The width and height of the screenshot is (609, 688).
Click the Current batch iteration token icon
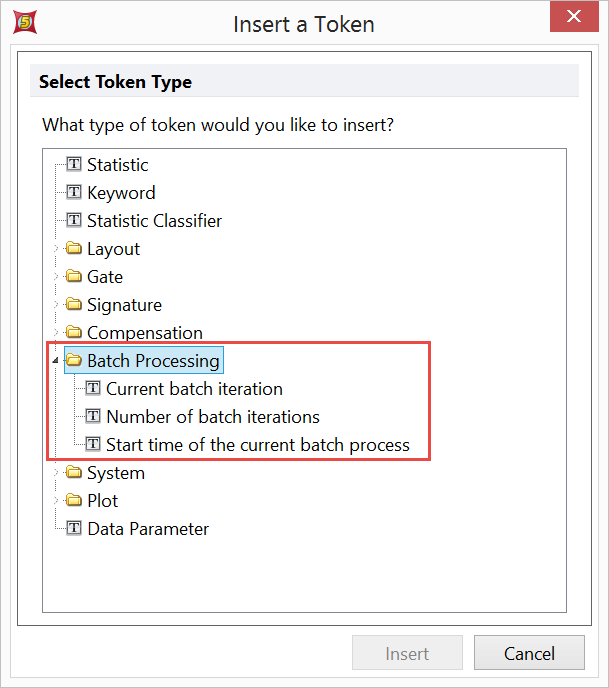pos(93,388)
